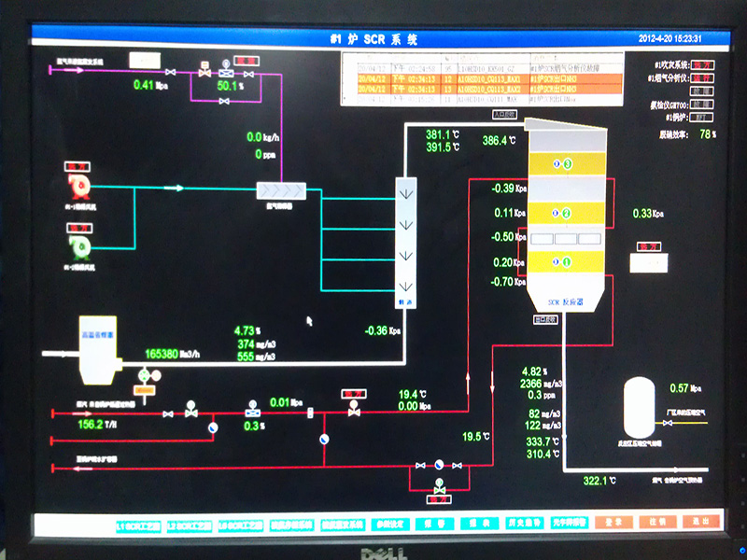Select the steam control valve showing 0.3%

pyautogui.click(x=252, y=410)
